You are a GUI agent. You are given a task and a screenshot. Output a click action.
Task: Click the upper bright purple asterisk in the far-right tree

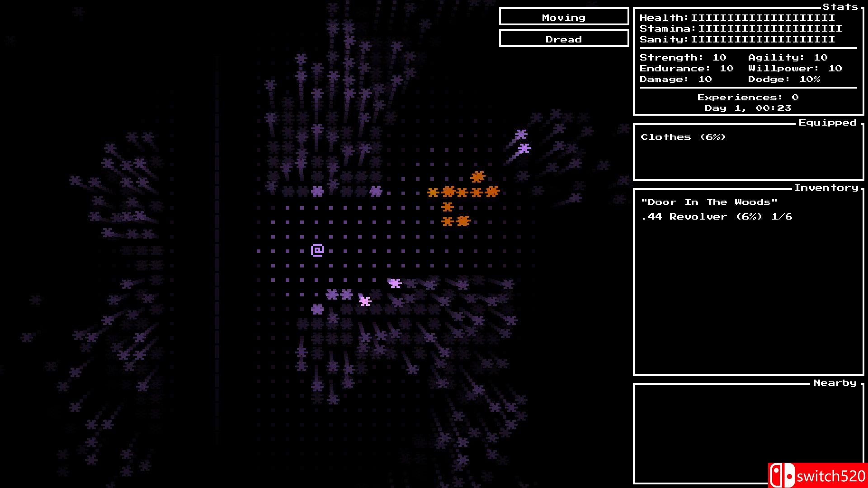coord(521,134)
